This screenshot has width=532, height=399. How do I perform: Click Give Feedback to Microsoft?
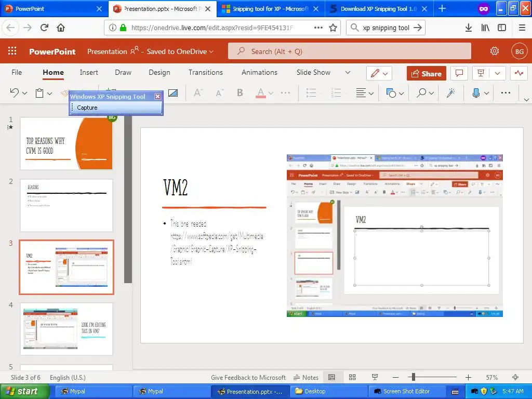[x=248, y=377]
